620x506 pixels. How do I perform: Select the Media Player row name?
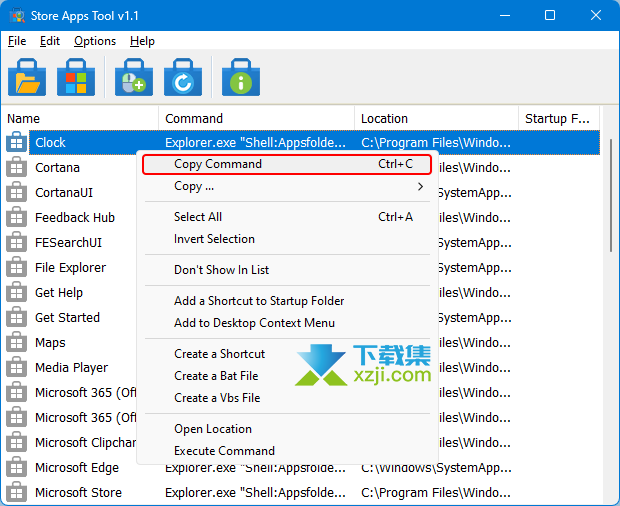tap(71, 368)
